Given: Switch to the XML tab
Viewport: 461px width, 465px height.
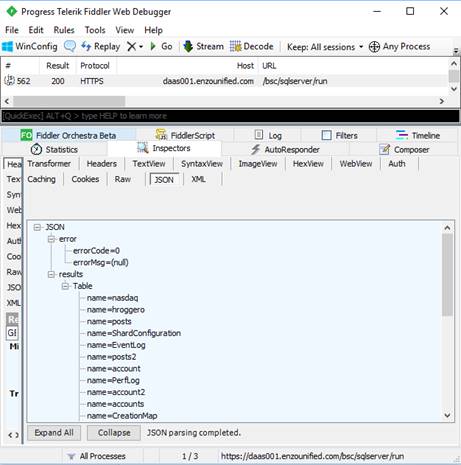Looking at the screenshot, I should click(198, 179).
